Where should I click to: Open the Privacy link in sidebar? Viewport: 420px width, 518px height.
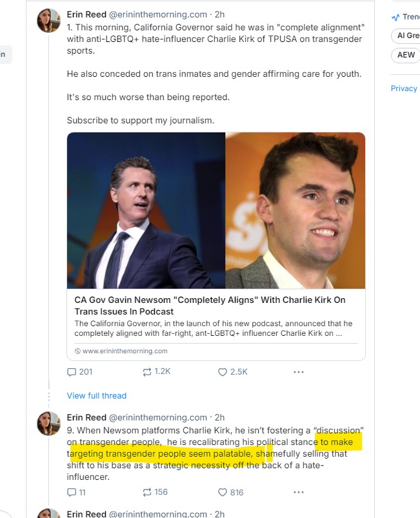click(404, 88)
